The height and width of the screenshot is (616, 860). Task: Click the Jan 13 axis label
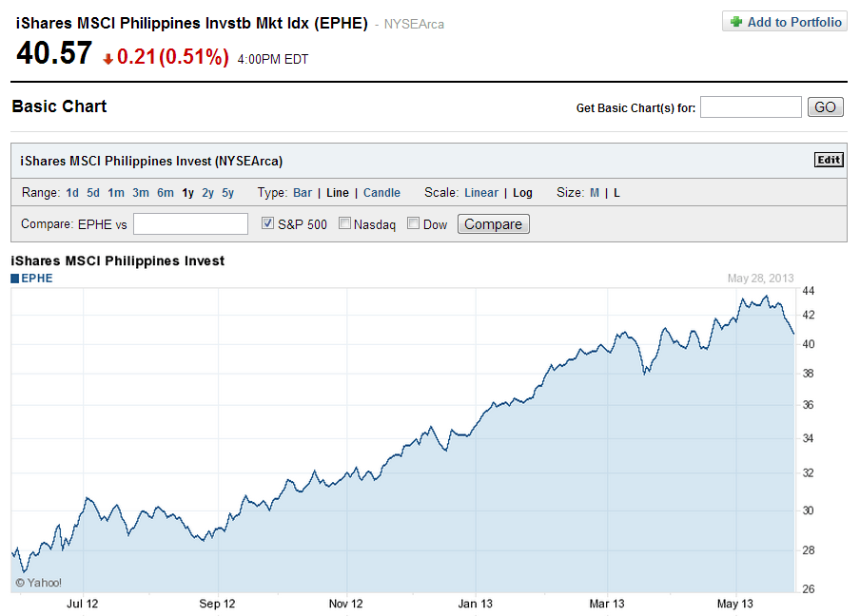476,604
